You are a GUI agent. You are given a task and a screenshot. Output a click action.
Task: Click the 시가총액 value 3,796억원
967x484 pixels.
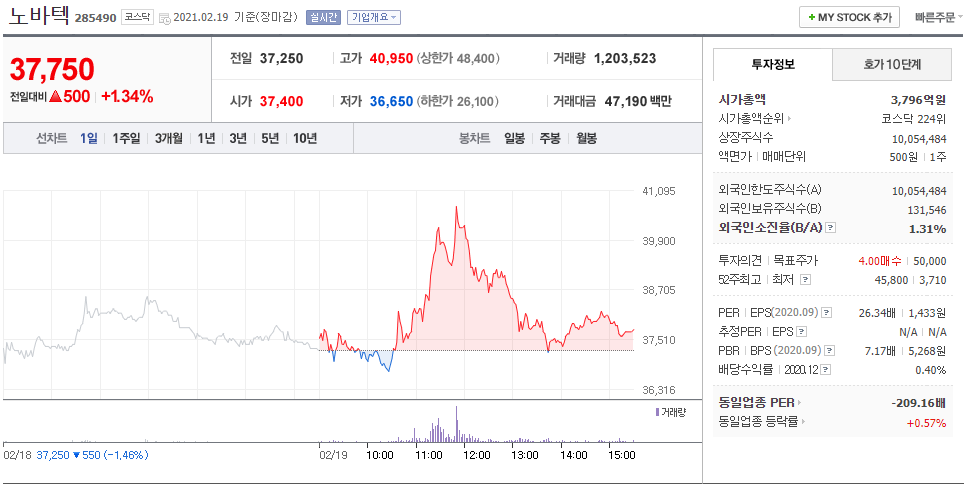[x=918, y=100]
